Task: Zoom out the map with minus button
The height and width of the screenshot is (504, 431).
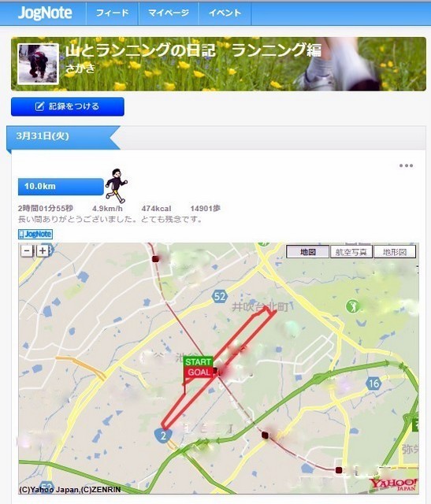Action: [27, 250]
